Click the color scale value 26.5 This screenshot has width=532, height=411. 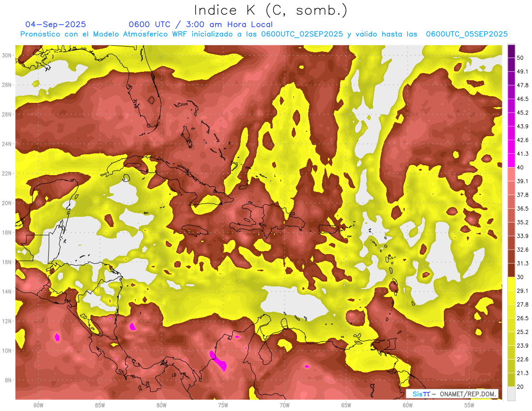[x=523, y=318]
